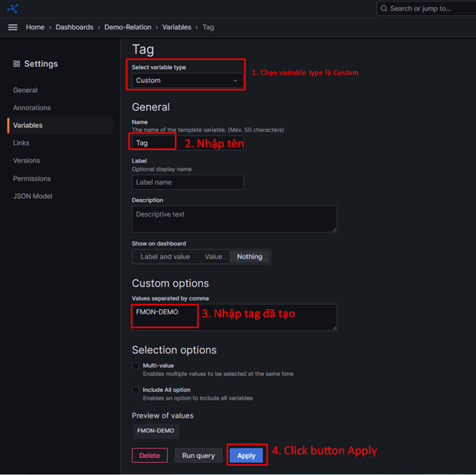Click the search magnifier icon
This screenshot has height=475, width=476.
[384, 8]
